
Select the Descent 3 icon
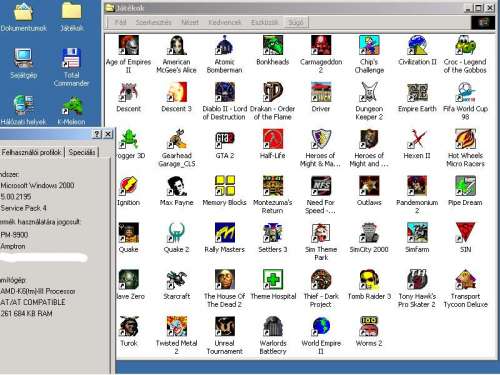[177, 92]
